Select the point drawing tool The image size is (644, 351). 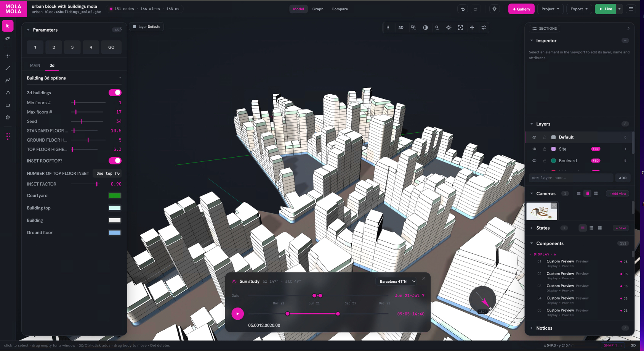(8, 56)
